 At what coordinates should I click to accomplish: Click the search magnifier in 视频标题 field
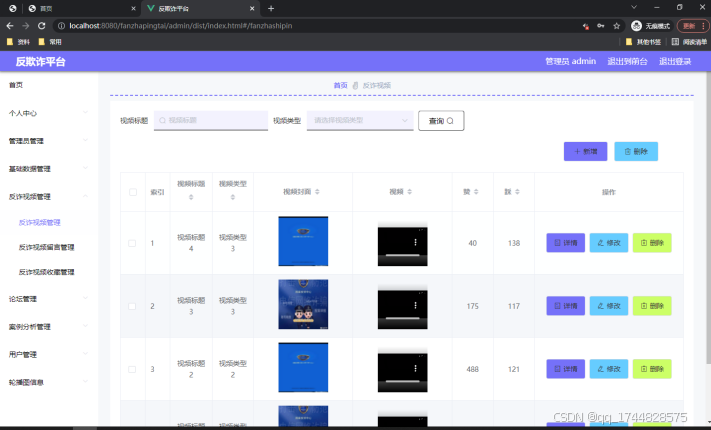point(162,120)
